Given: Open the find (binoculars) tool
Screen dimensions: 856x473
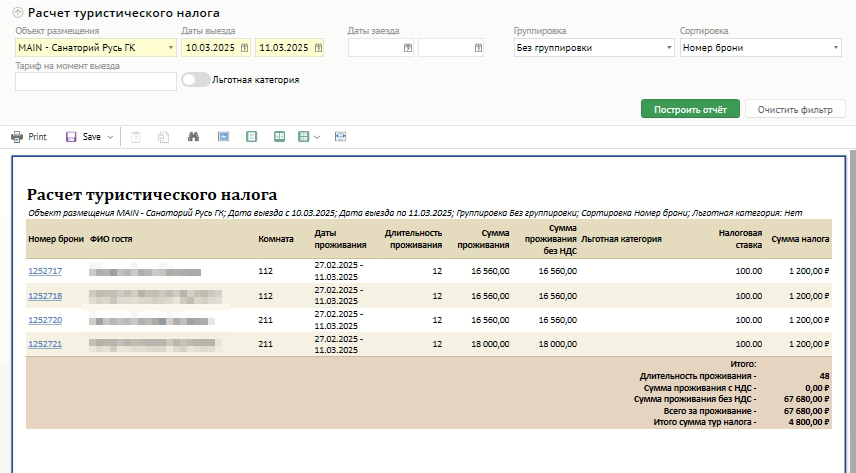Looking at the screenshot, I should 194,136.
